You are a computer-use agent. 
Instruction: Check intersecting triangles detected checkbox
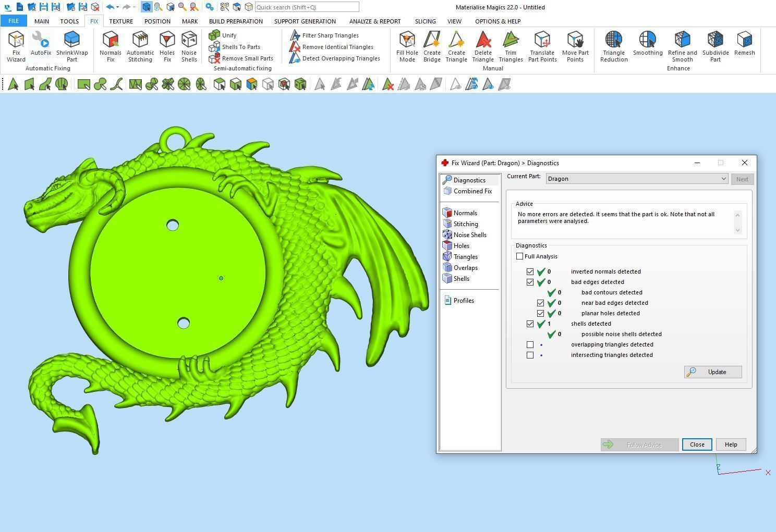[530, 355]
